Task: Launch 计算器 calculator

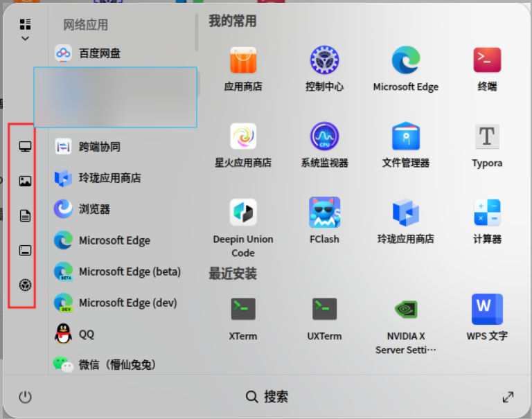Action: pos(487,221)
